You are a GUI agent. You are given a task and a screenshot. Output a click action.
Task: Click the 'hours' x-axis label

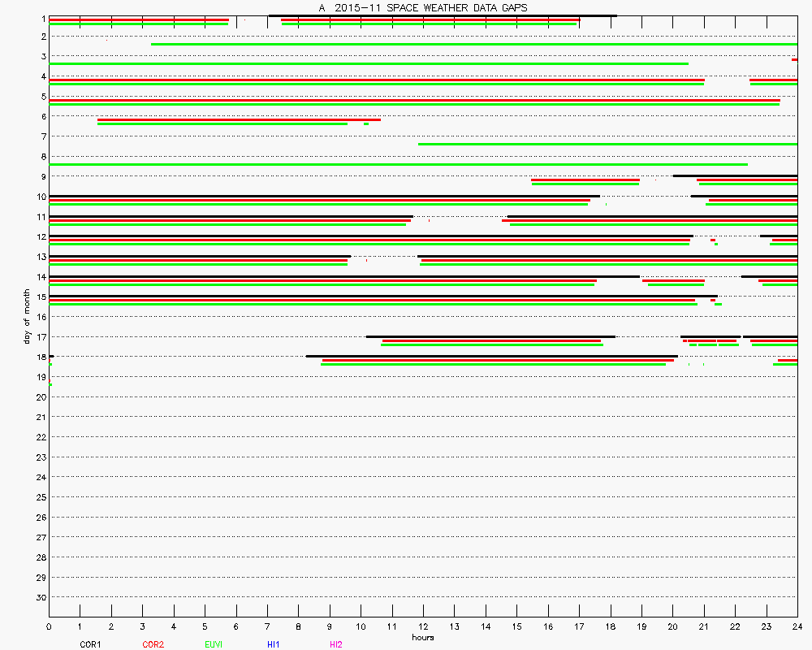tap(422, 637)
